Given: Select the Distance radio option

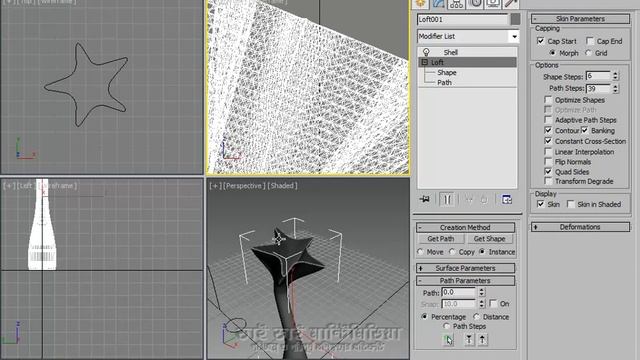Looking at the screenshot, I should click(x=476, y=317).
